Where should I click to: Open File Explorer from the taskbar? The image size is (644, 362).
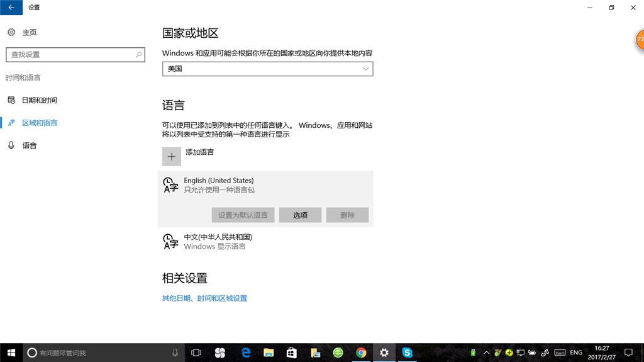[x=269, y=353]
